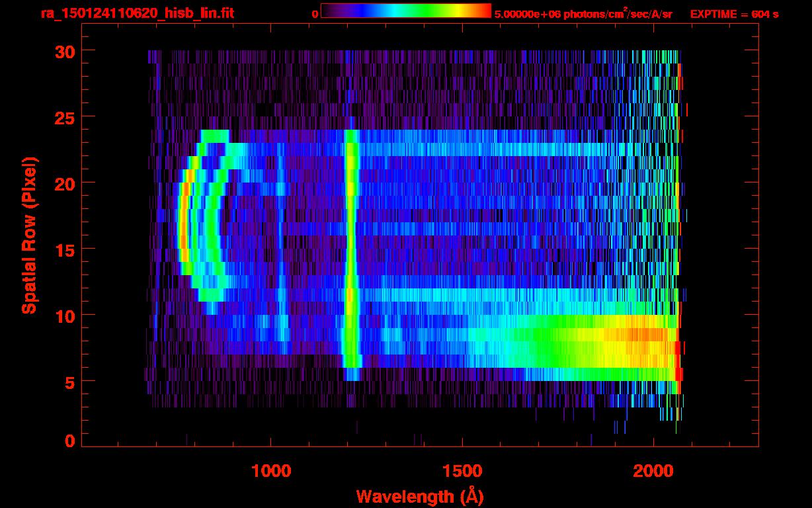Click the rainbow color scale bar
The height and width of the screenshot is (508, 812).
(406, 11)
